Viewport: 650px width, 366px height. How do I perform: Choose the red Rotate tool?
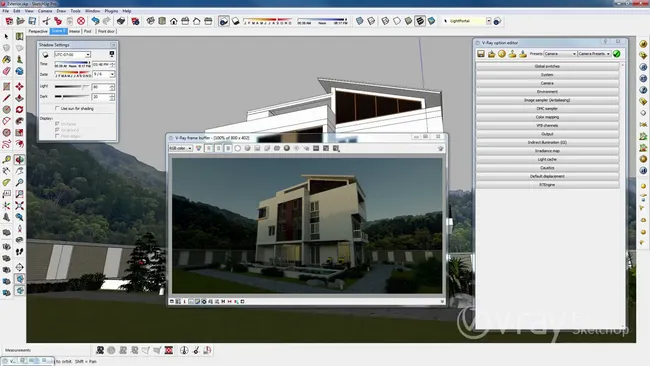click(x=19, y=110)
